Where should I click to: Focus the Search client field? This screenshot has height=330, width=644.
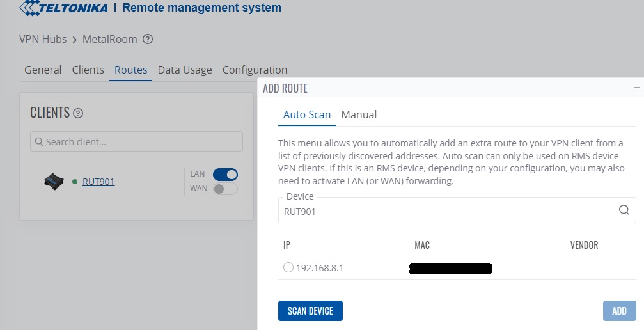pyautogui.click(x=136, y=141)
